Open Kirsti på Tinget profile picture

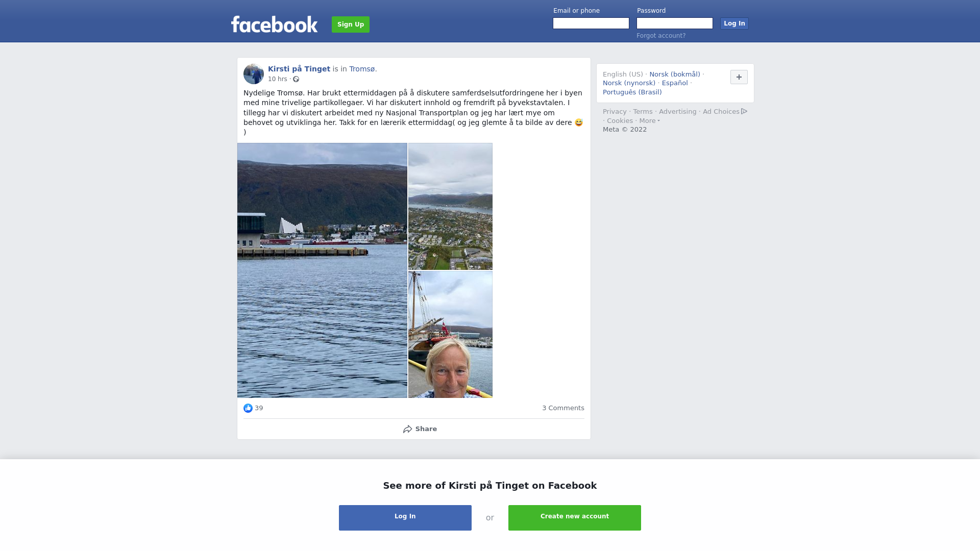tap(254, 74)
